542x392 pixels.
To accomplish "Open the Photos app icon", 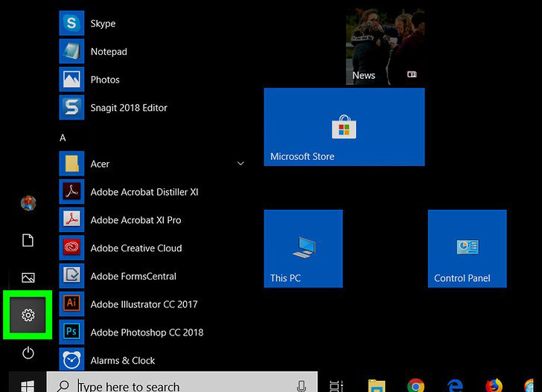I will pos(71,80).
